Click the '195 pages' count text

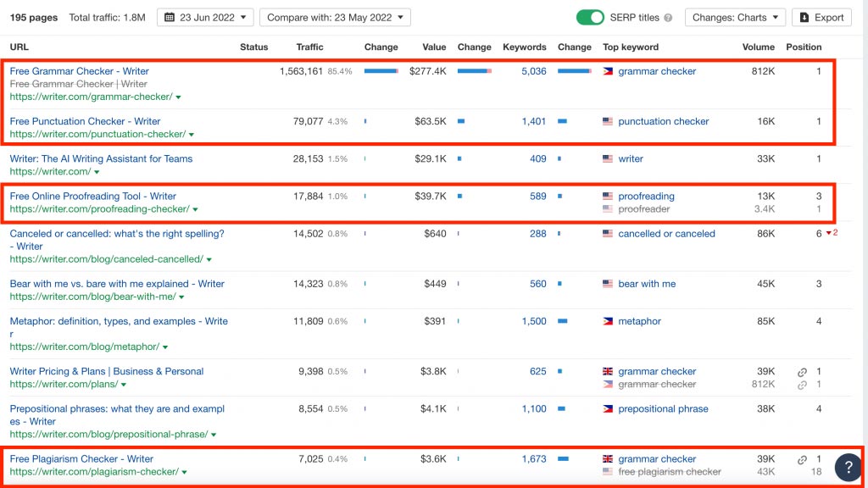(34, 18)
